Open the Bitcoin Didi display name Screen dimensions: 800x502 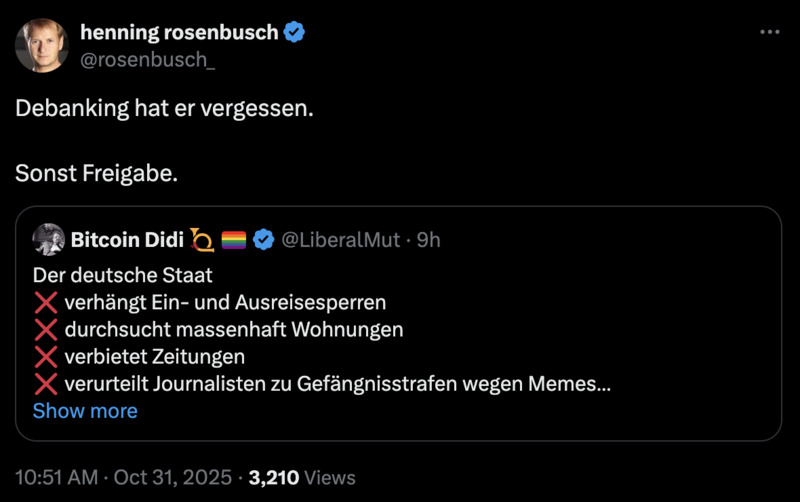[127, 240]
